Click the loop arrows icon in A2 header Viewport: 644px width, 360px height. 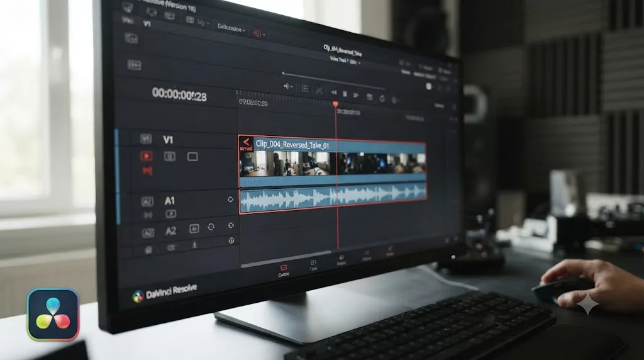[211, 227]
